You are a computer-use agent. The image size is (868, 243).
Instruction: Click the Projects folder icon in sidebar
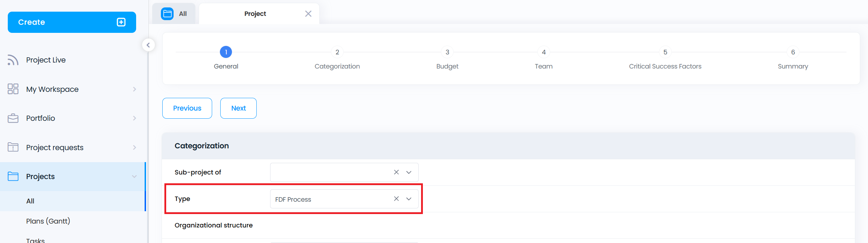point(13,176)
